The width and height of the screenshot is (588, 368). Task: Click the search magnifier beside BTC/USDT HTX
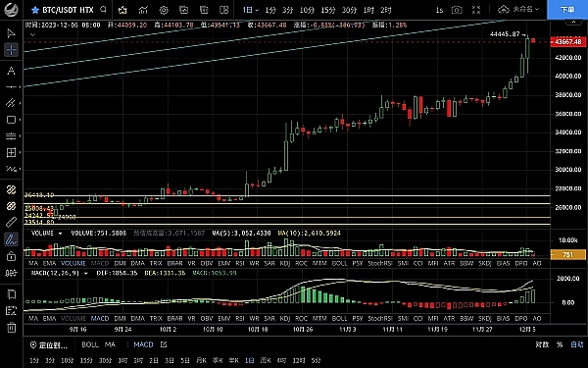104,10
